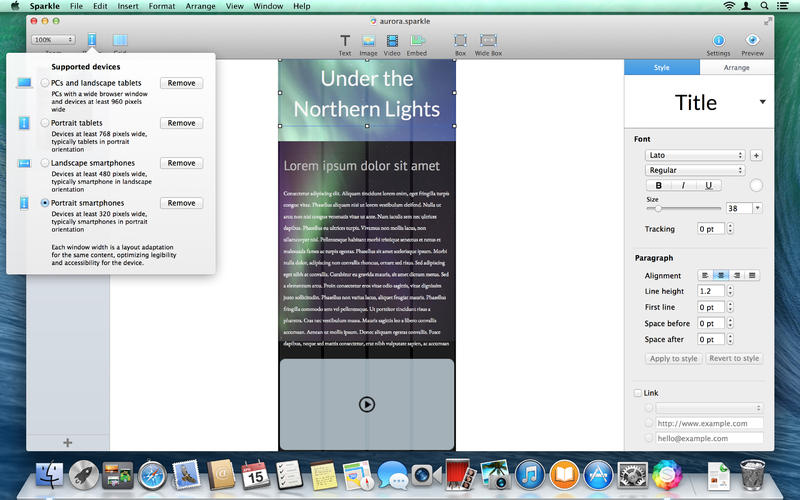This screenshot has height=500, width=800.
Task: Enable the Link checkbox
Action: tap(639, 393)
